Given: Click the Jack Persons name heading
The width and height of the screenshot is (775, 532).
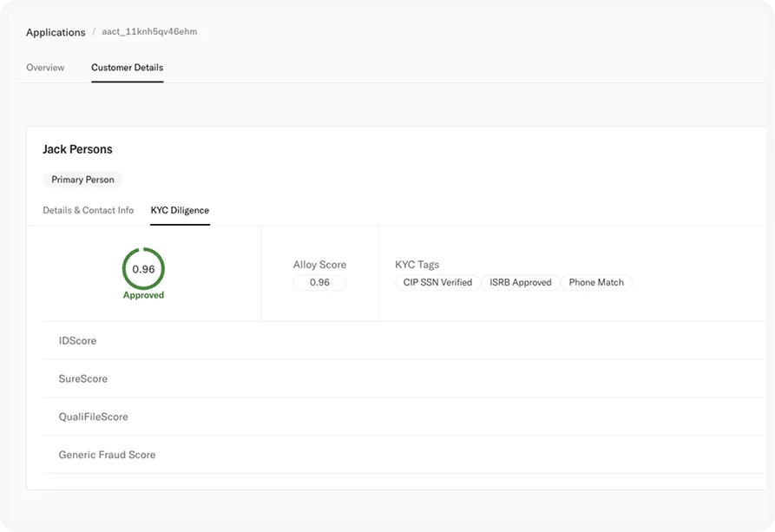Looking at the screenshot, I should pos(77,149).
